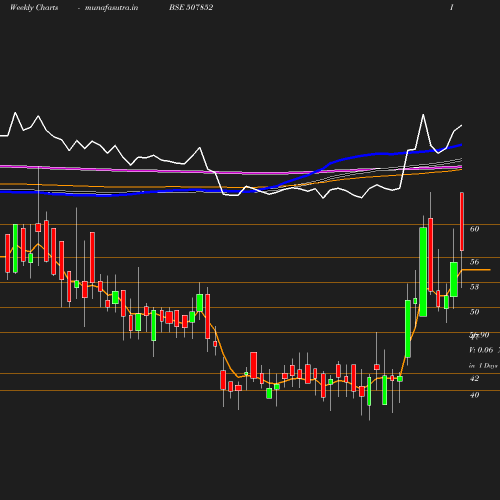This screenshot has width=500, height=500.
Task: Click the tall green candle near 60 level
Action: click(423, 272)
